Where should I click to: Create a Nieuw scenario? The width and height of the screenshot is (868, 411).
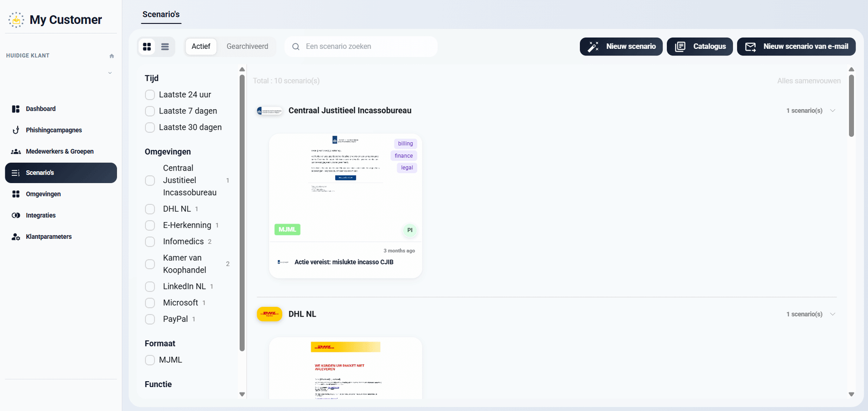[x=621, y=47]
